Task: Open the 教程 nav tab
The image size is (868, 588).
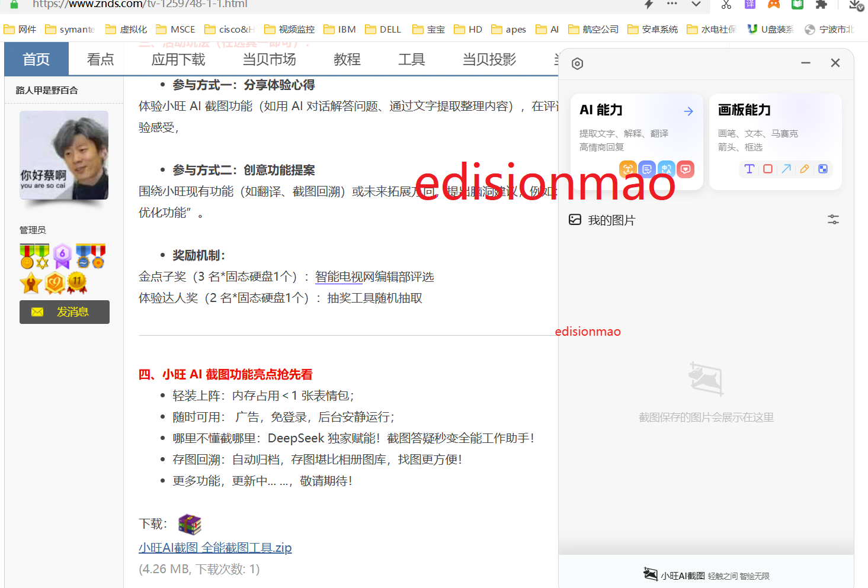Action: point(347,59)
